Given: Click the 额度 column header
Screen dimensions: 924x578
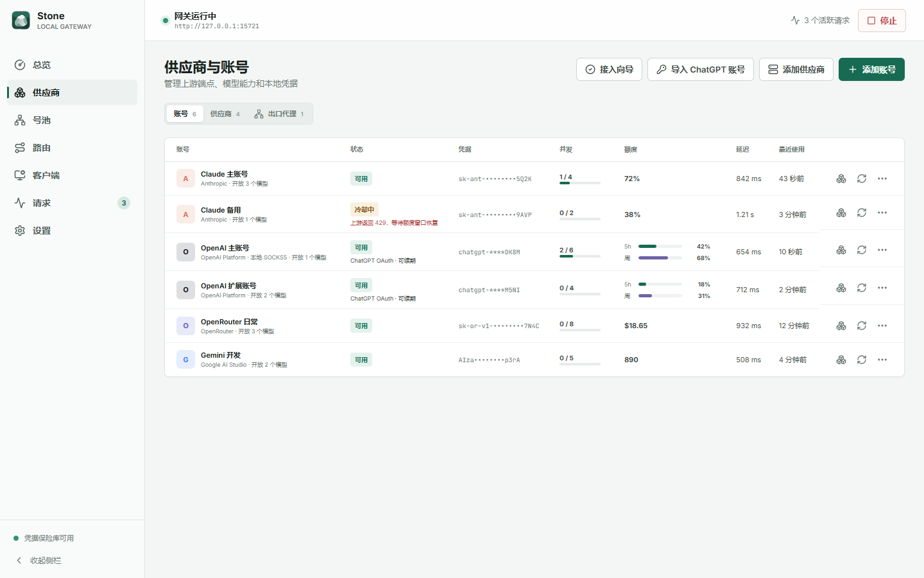Looking at the screenshot, I should (x=631, y=150).
